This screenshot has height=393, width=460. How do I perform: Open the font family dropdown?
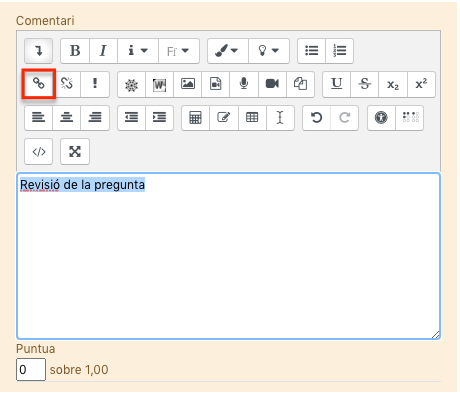tap(179, 51)
